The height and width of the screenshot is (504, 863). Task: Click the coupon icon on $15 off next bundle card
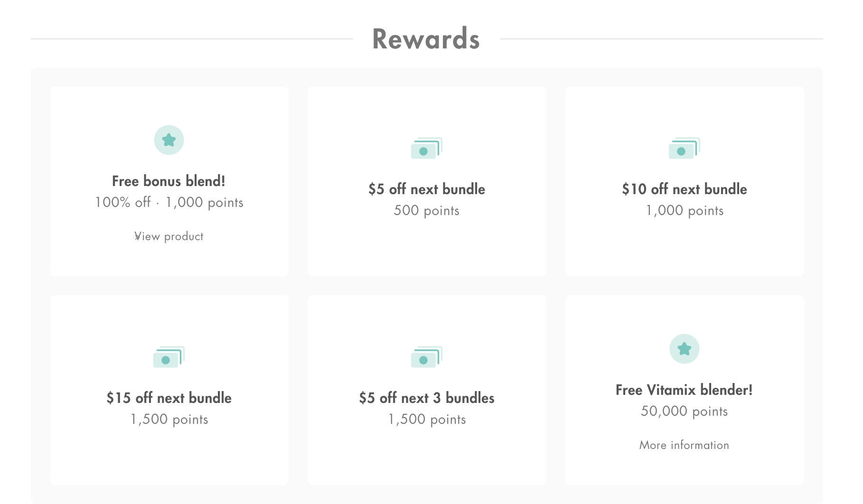(169, 357)
